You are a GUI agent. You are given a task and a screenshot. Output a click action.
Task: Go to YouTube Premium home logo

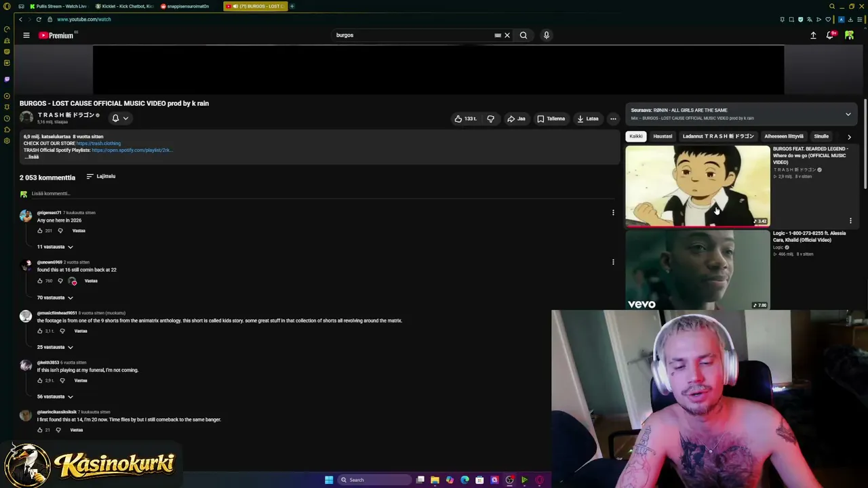pos(56,35)
